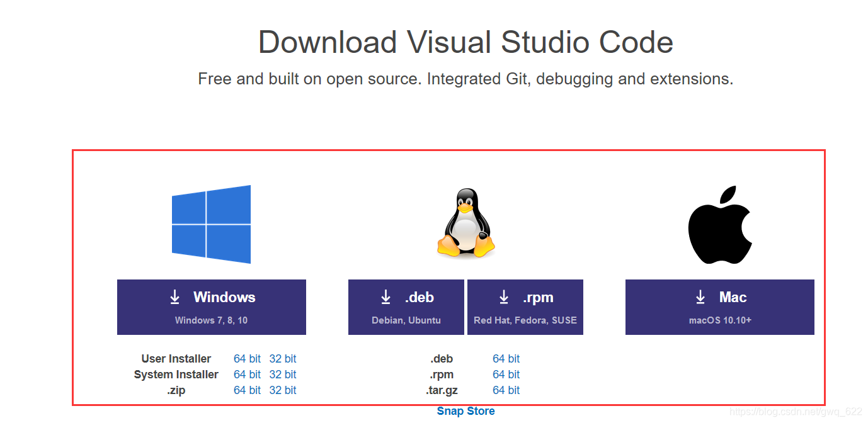Open System Installer 32 bit link
This screenshot has width=868, height=423.
click(x=283, y=375)
